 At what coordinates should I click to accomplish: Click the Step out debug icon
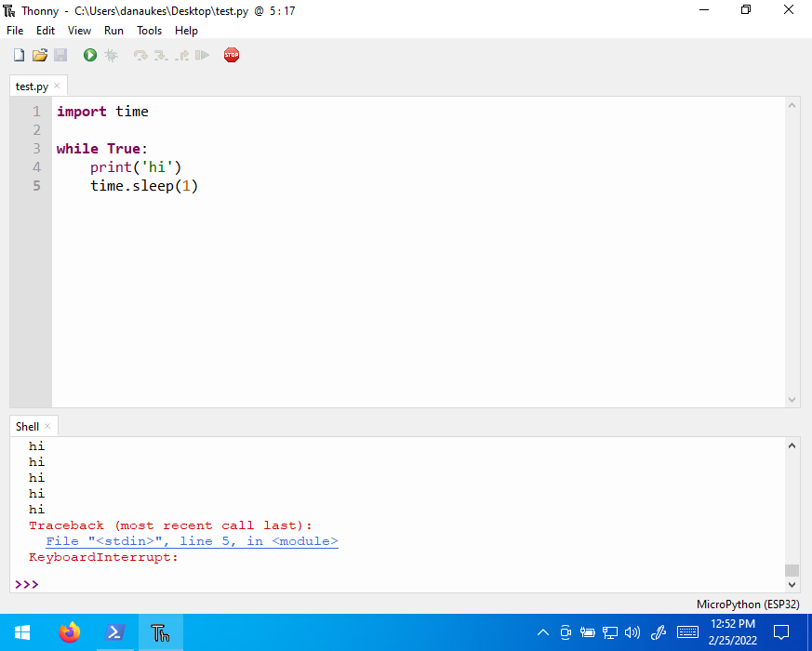[x=181, y=55]
